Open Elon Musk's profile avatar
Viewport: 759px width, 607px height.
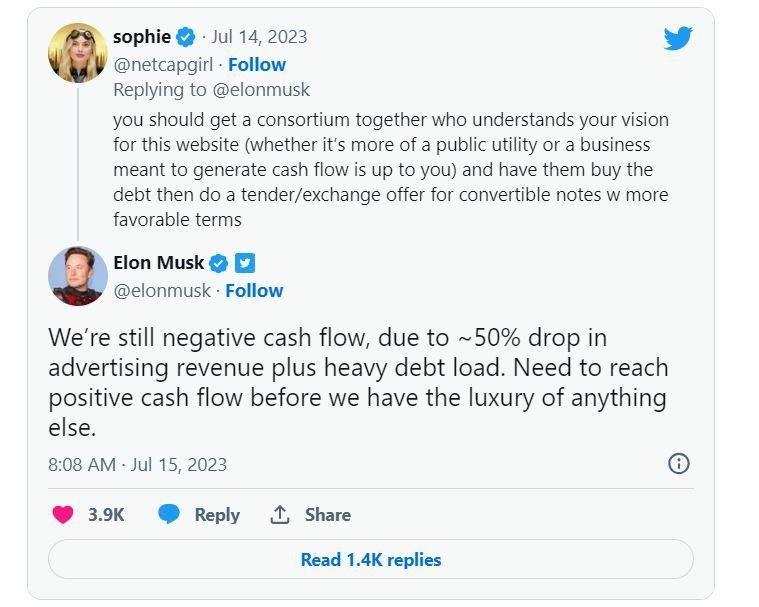tap(78, 276)
